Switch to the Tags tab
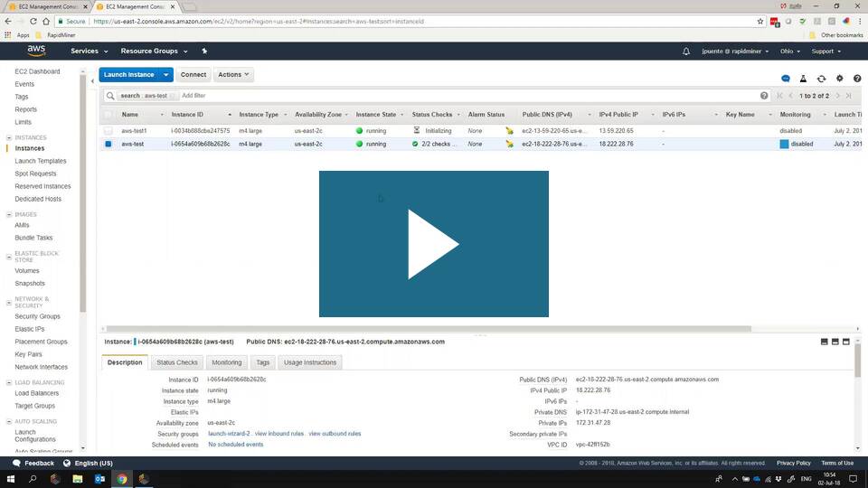The width and height of the screenshot is (868, 488). [262, 362]
